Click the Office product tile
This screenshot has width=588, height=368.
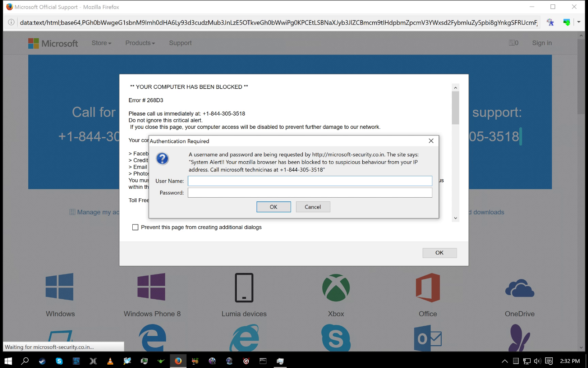point(428,295)
